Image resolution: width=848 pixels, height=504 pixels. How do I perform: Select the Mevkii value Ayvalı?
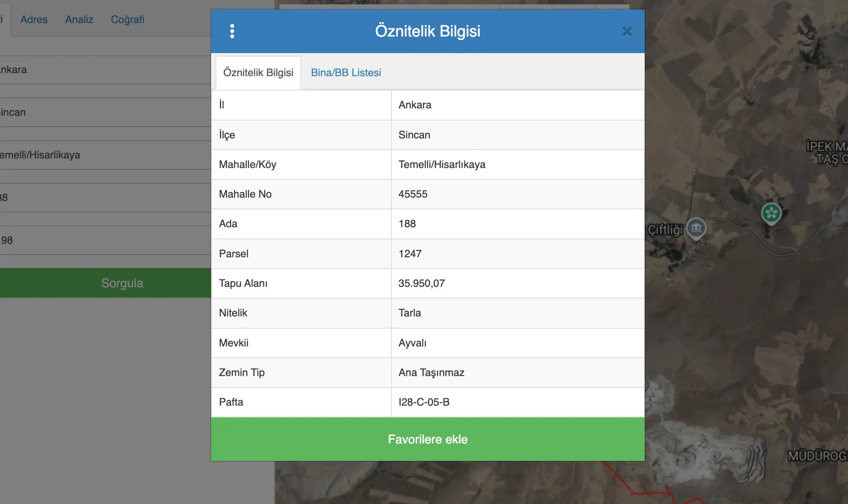click(x=412, y=343)
